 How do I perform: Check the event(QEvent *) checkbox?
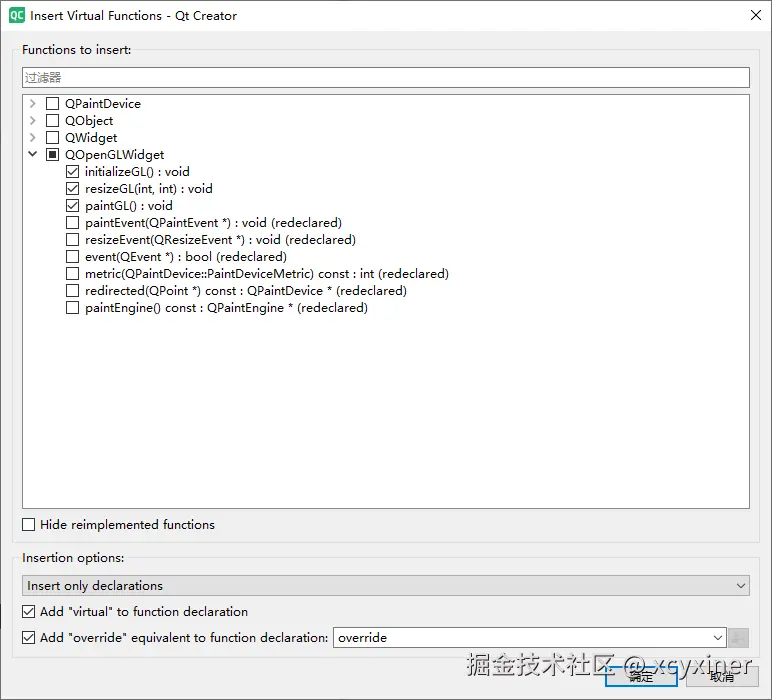[x=72, y=256]
